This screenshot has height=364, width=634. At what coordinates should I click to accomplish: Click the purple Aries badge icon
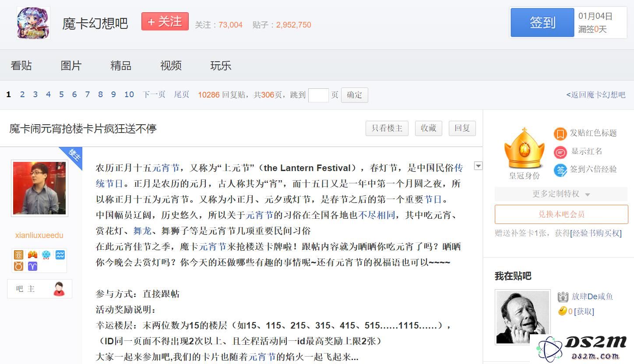[33, 266]
